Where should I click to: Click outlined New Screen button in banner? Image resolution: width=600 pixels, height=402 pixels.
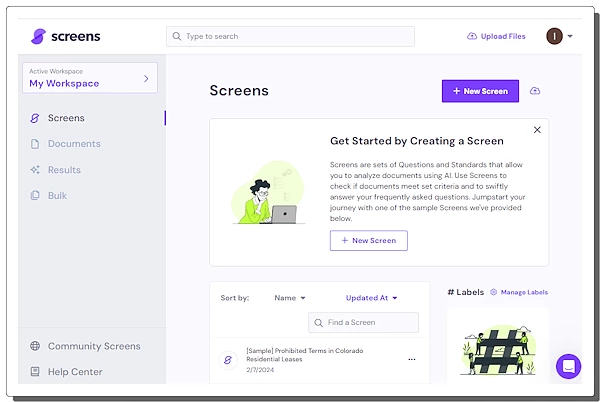pyautogui.click(x=368, y=240)
